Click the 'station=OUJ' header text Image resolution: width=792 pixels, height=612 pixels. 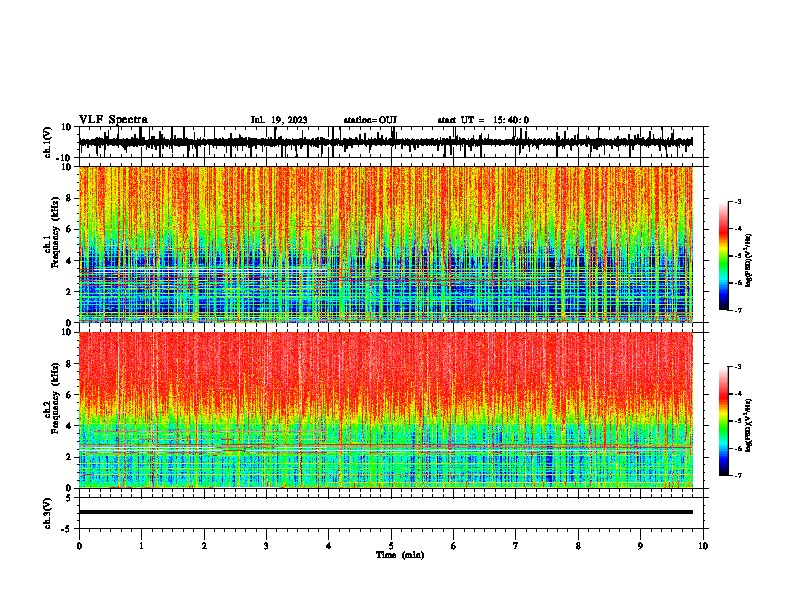point(370,120)
